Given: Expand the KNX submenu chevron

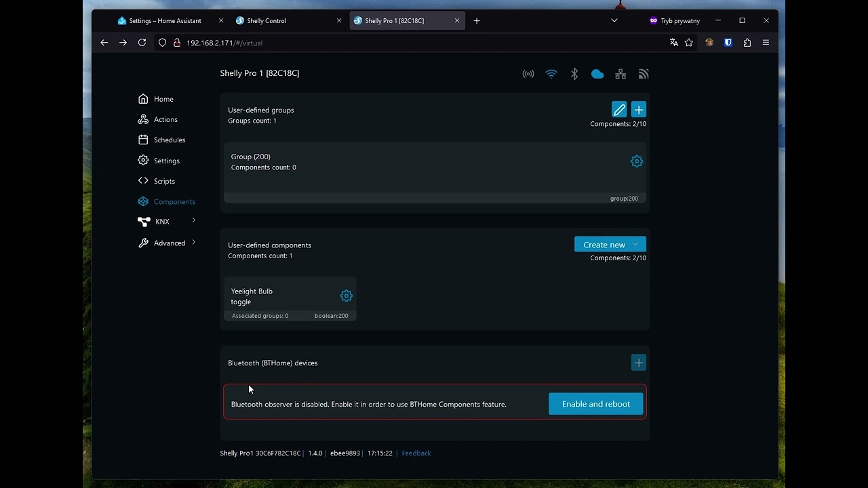Looking at the screenshot, I should (x=194, y=220).
